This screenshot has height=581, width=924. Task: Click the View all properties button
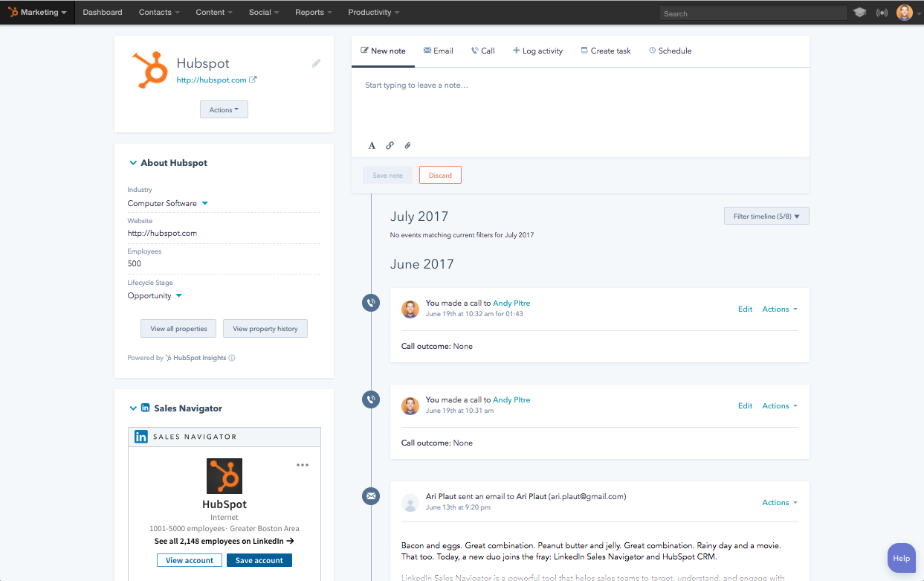click(178, 329)
